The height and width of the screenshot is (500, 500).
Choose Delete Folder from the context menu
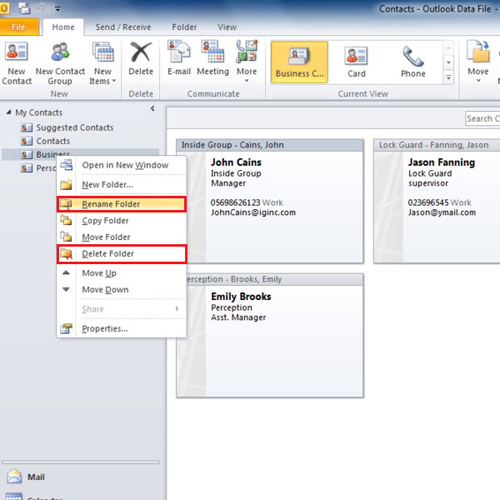[122, 254]
